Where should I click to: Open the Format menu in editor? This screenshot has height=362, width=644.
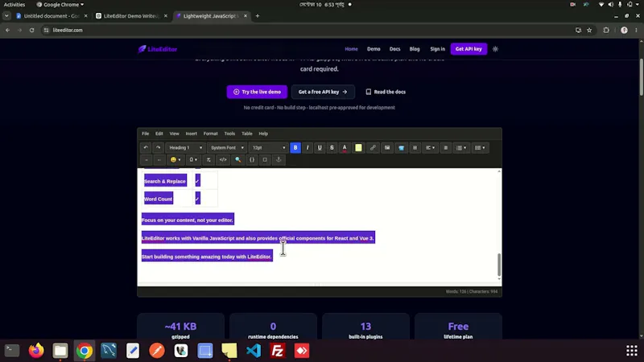210,134
